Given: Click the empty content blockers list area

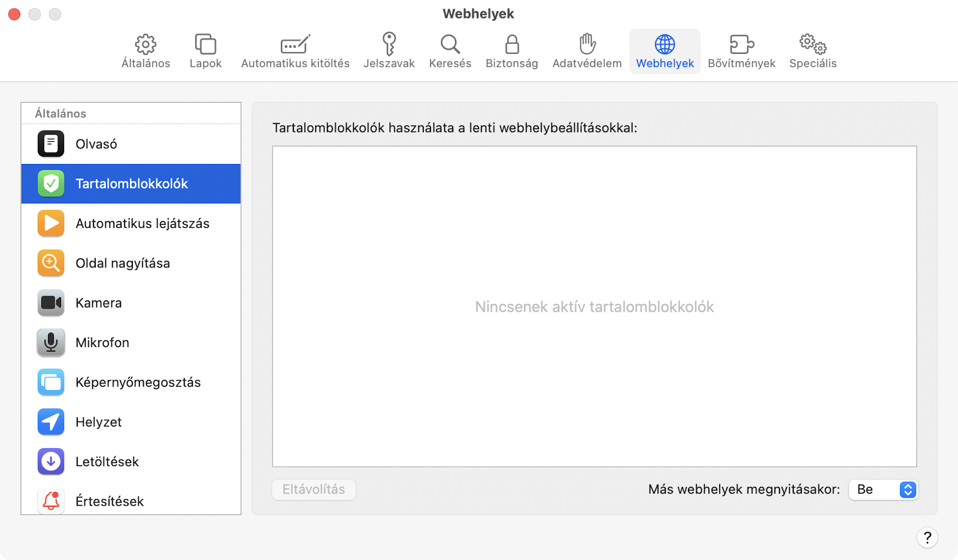Looking at the screenshot, I should click(595, 306).
